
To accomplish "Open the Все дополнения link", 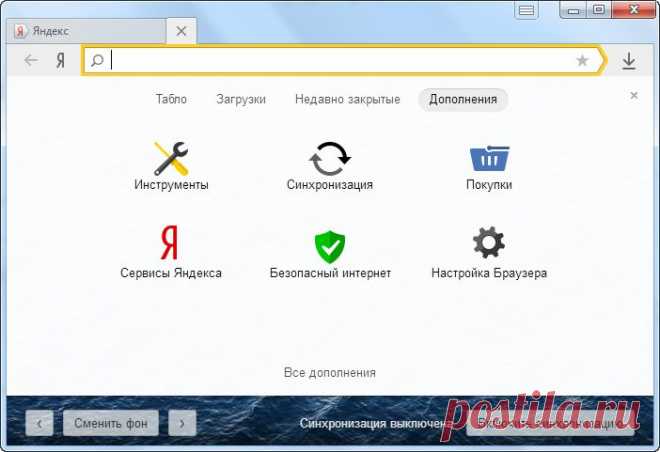I will click(x=330, y=373).
